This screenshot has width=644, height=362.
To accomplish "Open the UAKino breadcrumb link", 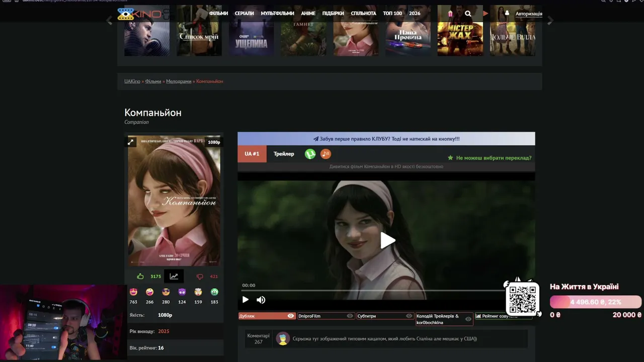I will coord(132,81).
